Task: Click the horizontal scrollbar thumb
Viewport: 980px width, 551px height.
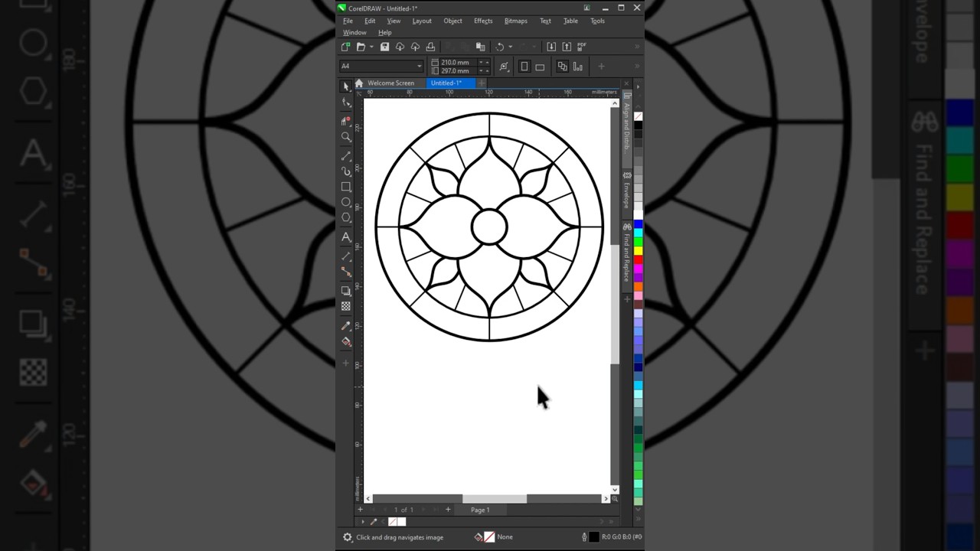Action: (495, 499)
